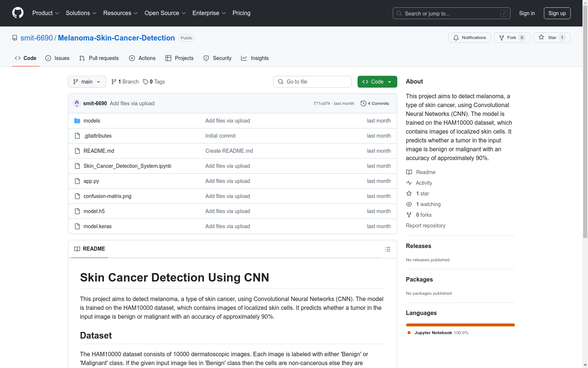Expand the Open Source menu

pyautogui.click(x=165, y=13)
